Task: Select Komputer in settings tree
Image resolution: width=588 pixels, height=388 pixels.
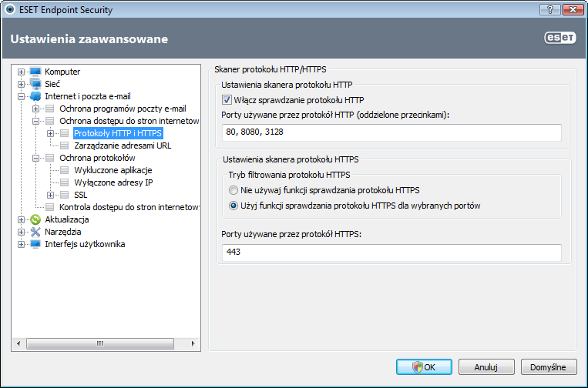Action: coord(62,72)
